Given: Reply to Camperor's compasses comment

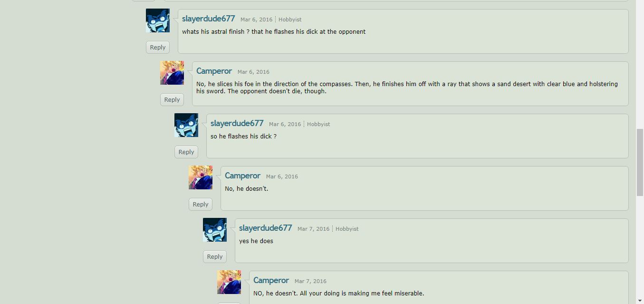Looking at the screenshot, I should [172, 99].
